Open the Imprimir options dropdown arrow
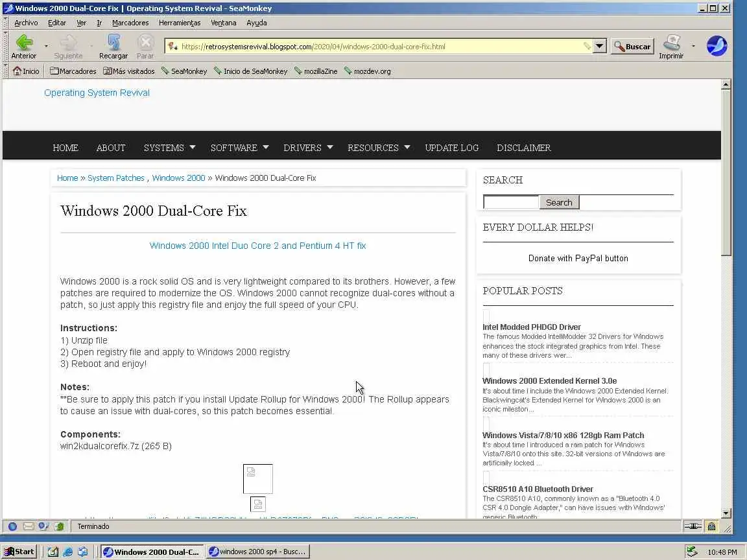 pos(693,46)
